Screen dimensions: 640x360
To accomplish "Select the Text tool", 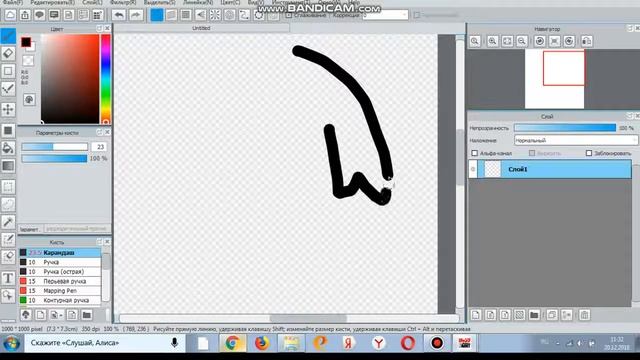I will point(8,278).
